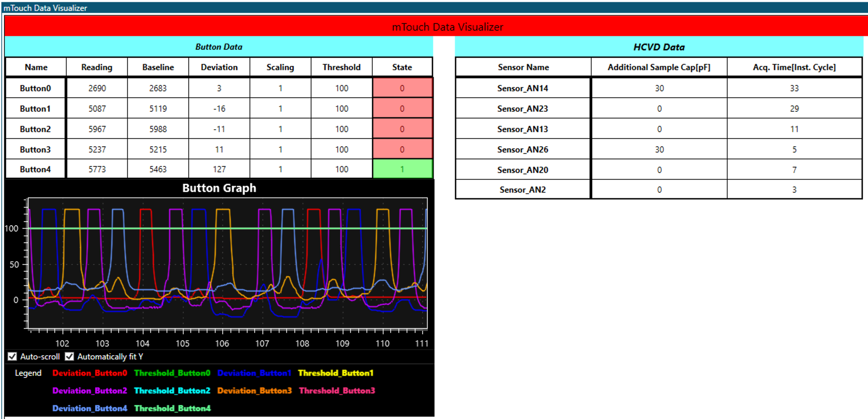Uncheck Automatically fit Y checkbox

click(x=69, y=356)
